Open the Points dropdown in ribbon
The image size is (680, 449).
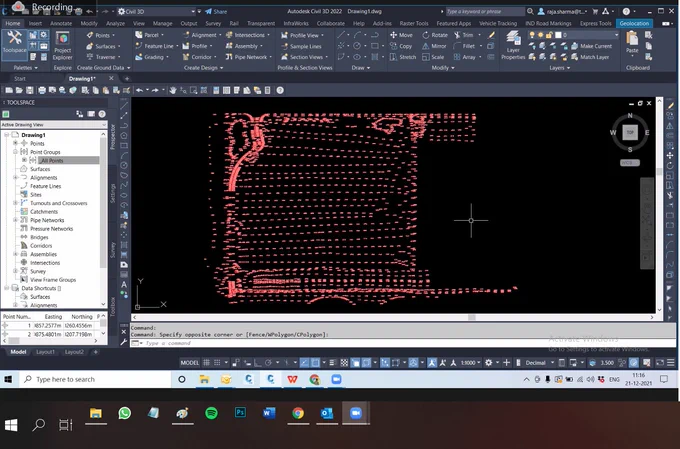click(x=101, y=35)
